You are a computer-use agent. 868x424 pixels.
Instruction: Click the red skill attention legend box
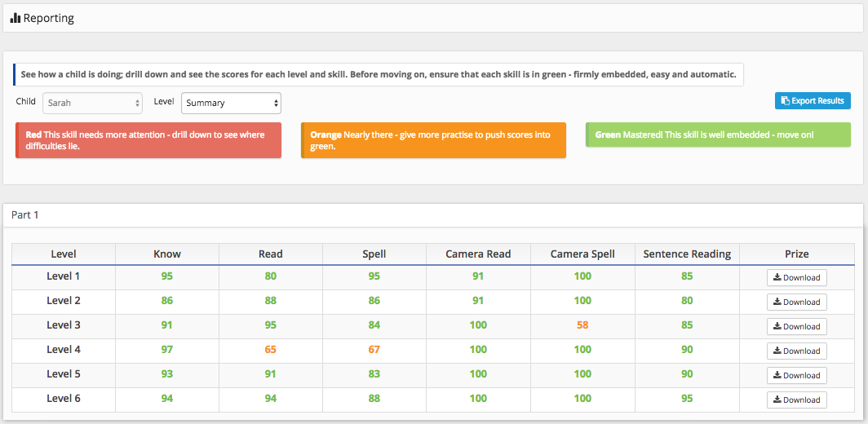pos(148,140)
